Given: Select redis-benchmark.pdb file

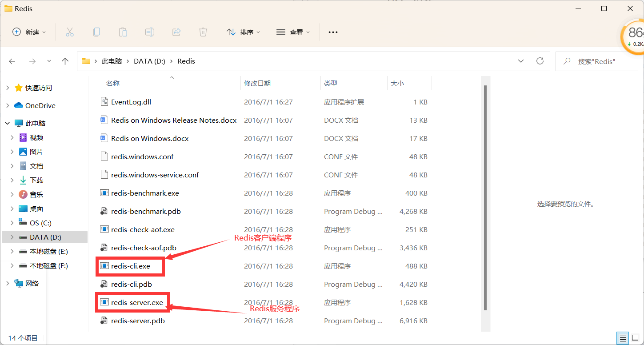Looking at the screenshot, I should (146, 211).
